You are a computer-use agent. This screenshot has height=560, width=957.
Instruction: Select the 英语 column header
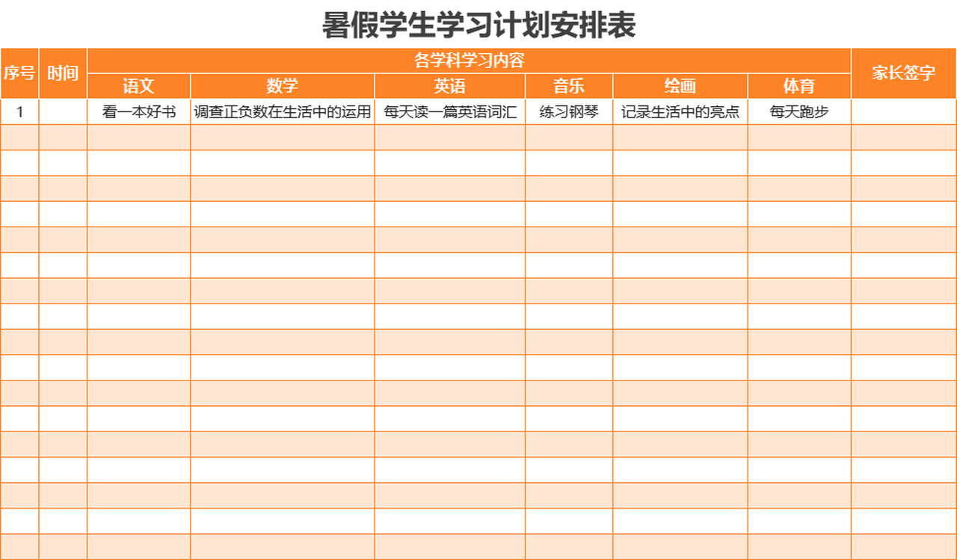[x=450, y=86]
